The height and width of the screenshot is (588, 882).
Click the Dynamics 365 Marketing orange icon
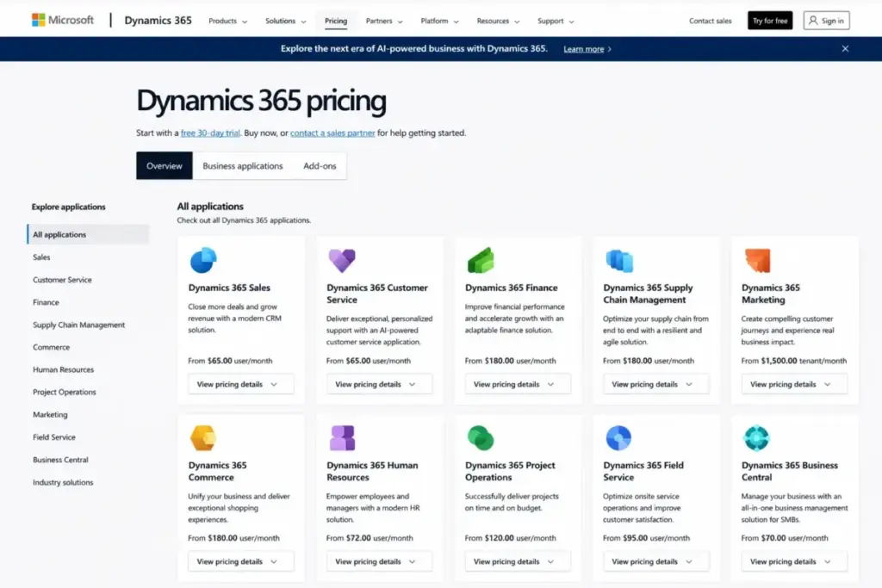[758, 260]
